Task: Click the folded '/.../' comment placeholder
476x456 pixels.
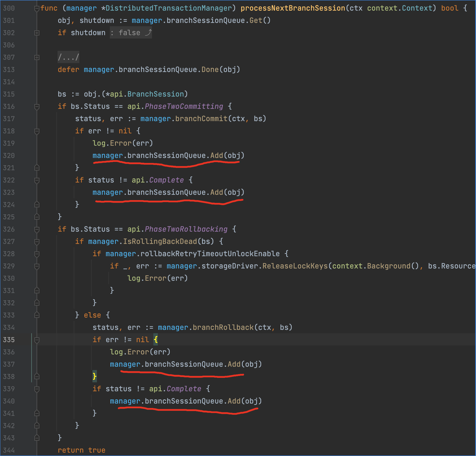Action: coord(68,57)
